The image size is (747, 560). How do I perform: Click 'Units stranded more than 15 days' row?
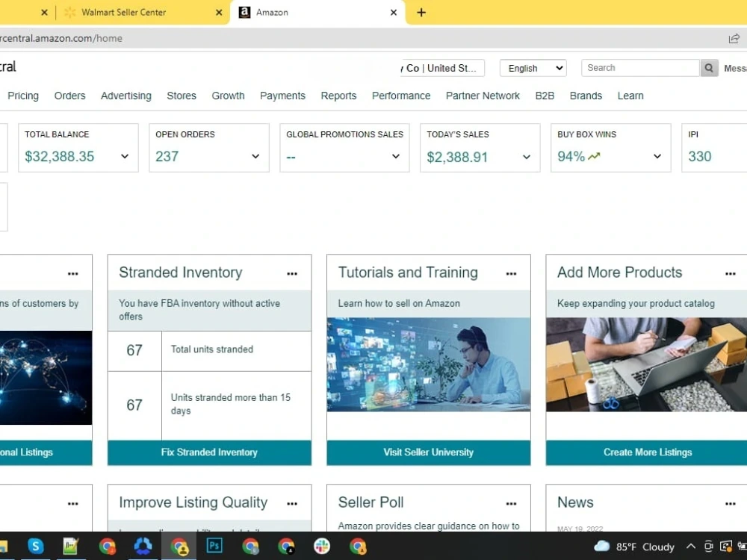[x=210, y=405]
